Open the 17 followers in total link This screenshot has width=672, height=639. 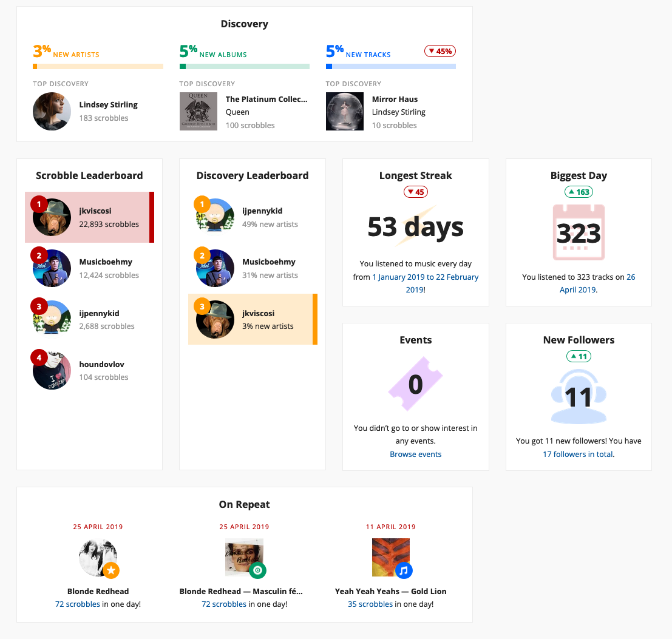point(578,454)
